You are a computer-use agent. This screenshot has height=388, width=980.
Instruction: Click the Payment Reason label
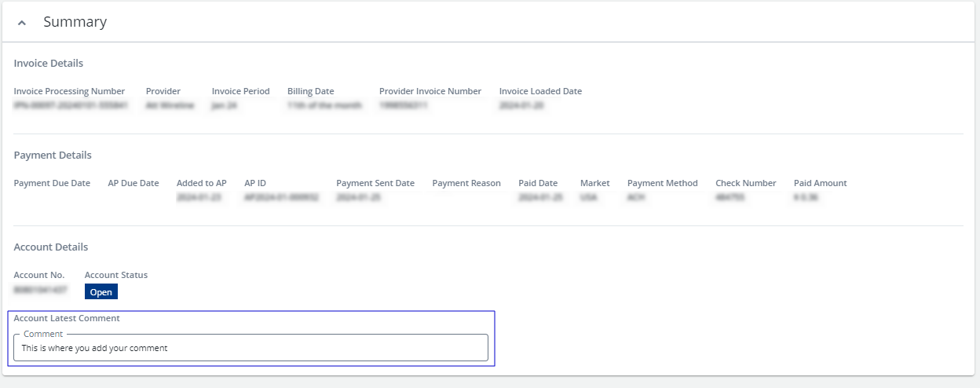point(466,183)
